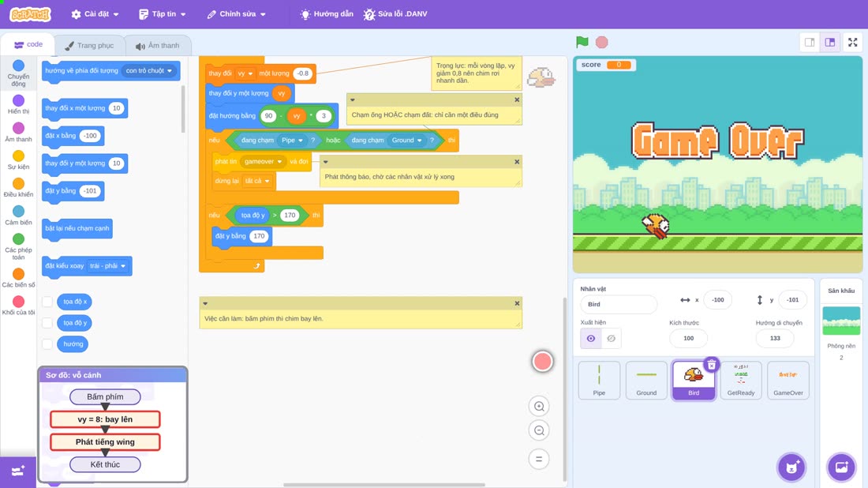Tick the tọa độ x reporter checkbox
The height and width of the screenshot is (488, 868).
(x=47, y=302)
